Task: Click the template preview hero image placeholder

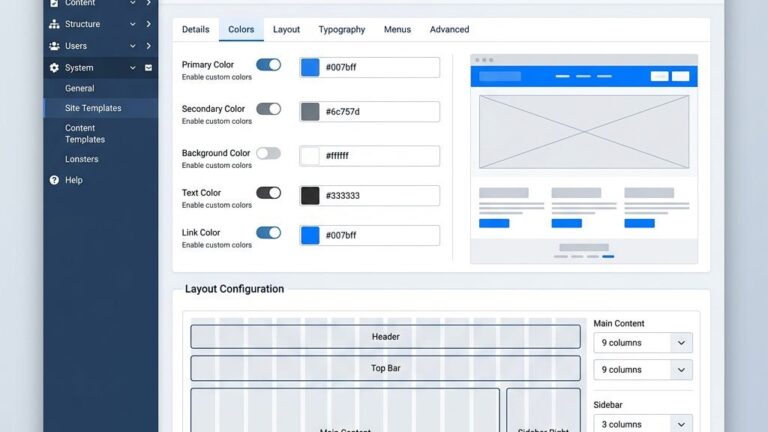Action: tap(584, 132)
